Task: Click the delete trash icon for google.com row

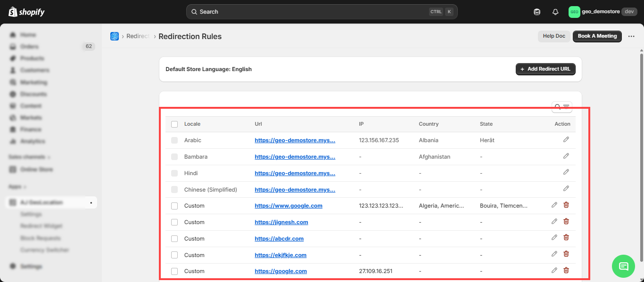Action: pyautogui.click(x=566, y=271)
